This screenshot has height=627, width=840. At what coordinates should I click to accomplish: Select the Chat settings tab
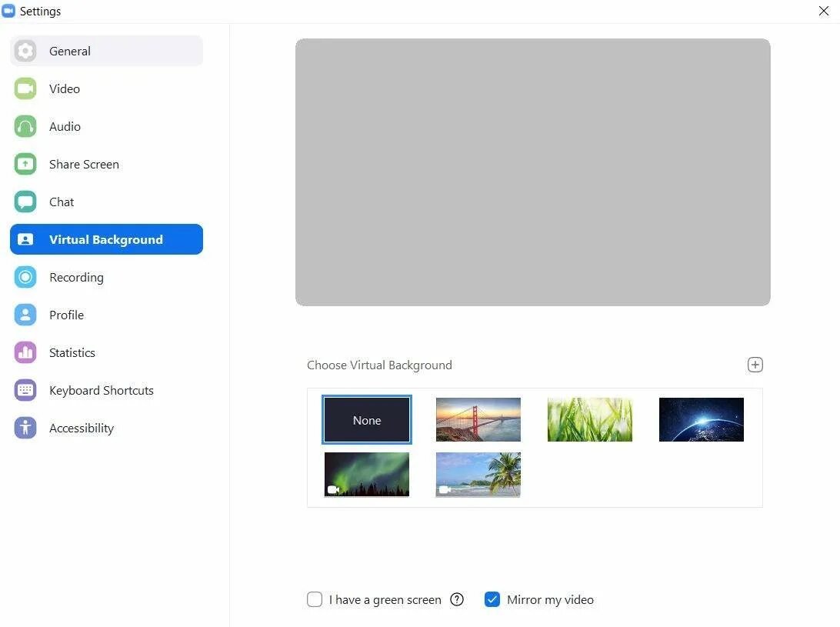coord(107,202)
